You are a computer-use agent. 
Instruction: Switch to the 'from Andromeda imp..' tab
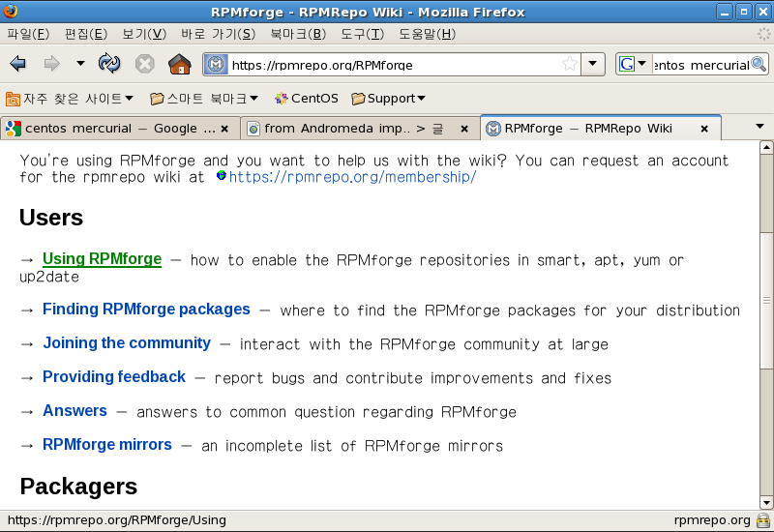pyautogui.click(x=359, y=129)
